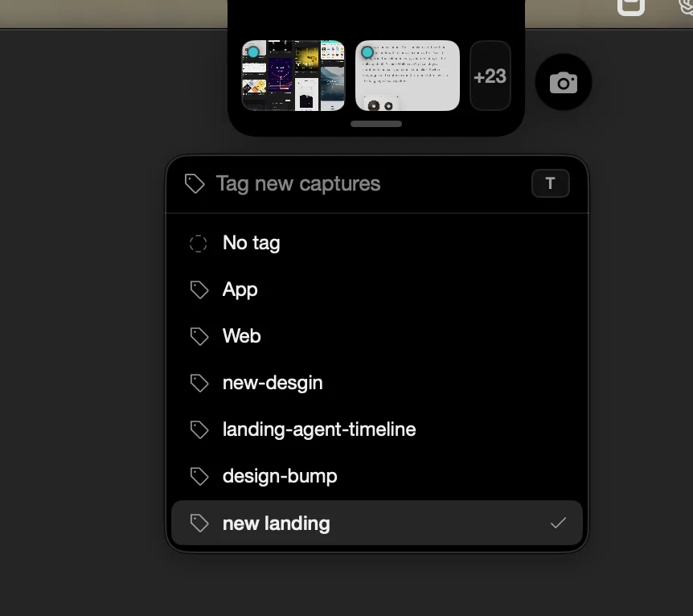Screen dimensions: 693x616
Task: Click the camera capture button
Action: pos(563,82)
